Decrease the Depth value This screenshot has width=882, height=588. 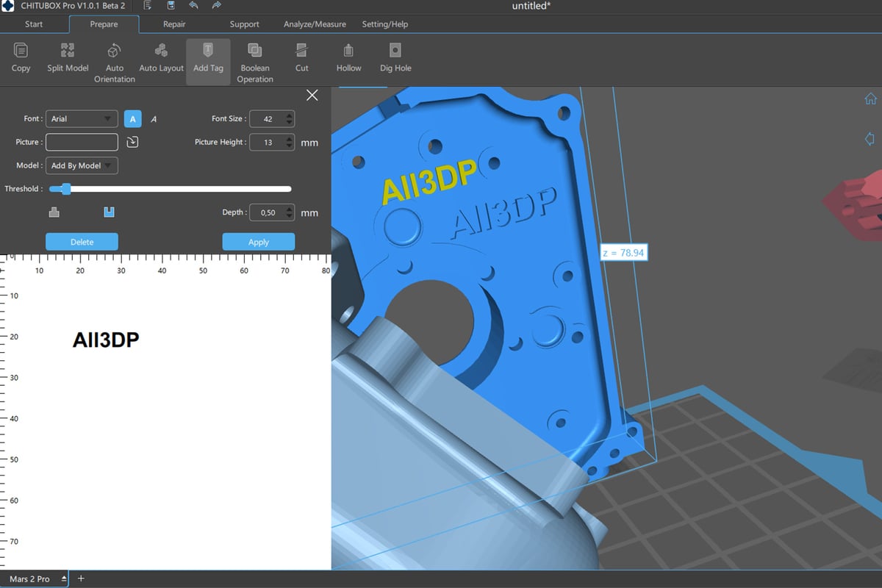(290, 216)
